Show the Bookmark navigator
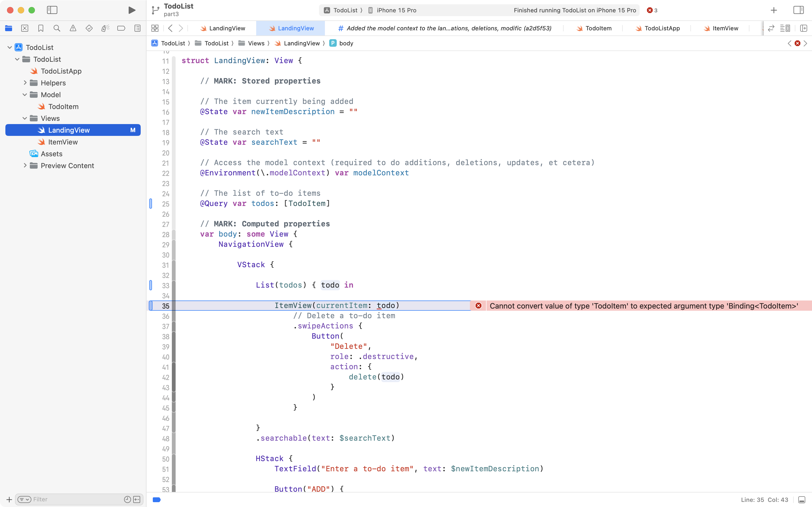 pyautogui.click(x=41, y=28)
